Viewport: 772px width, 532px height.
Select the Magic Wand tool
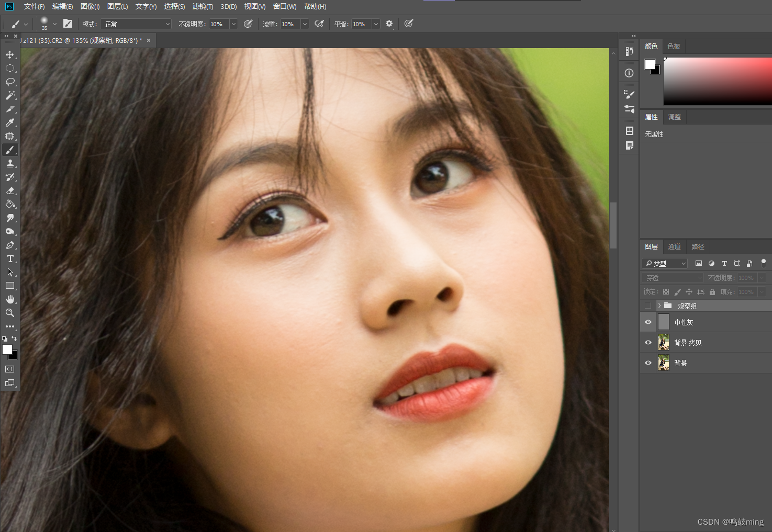[10, 96]
